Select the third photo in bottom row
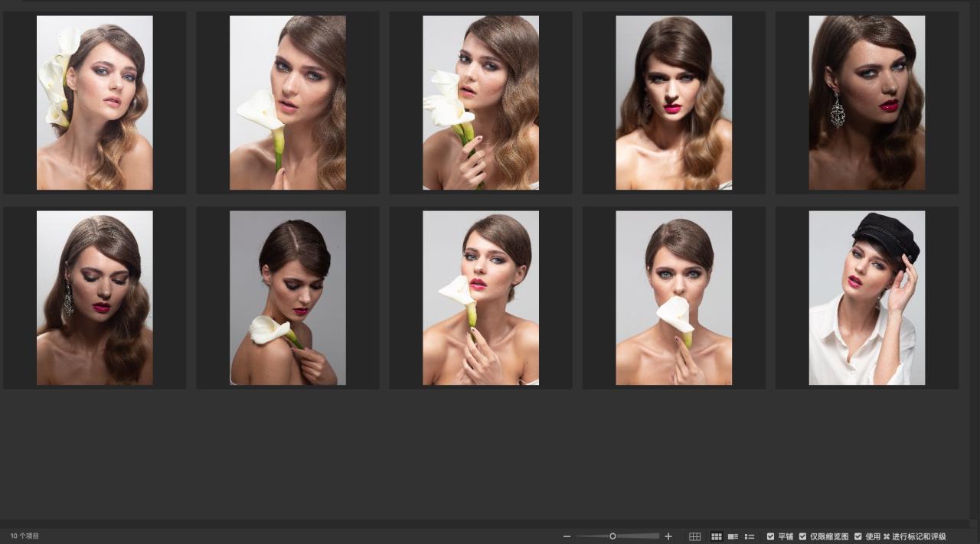 481,298
